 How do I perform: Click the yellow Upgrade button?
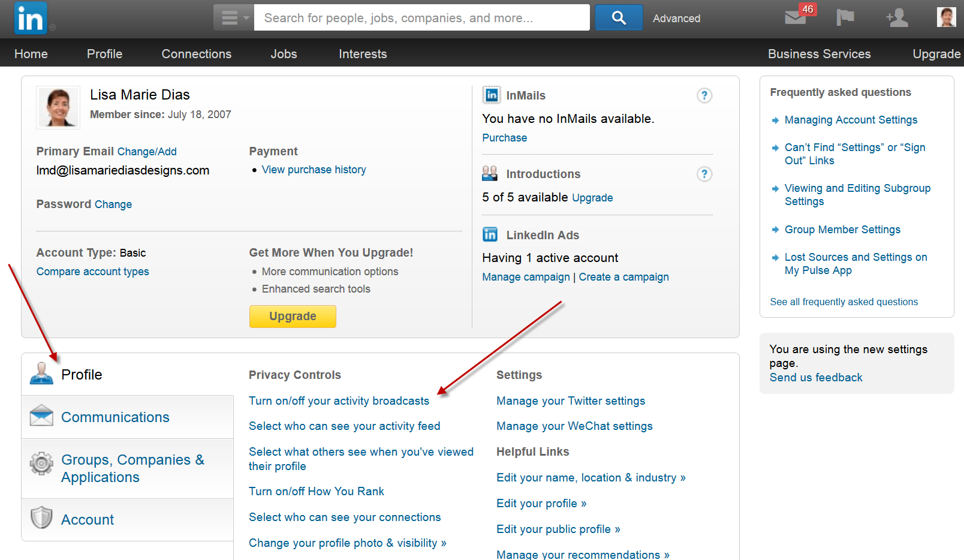coord(293,316)
